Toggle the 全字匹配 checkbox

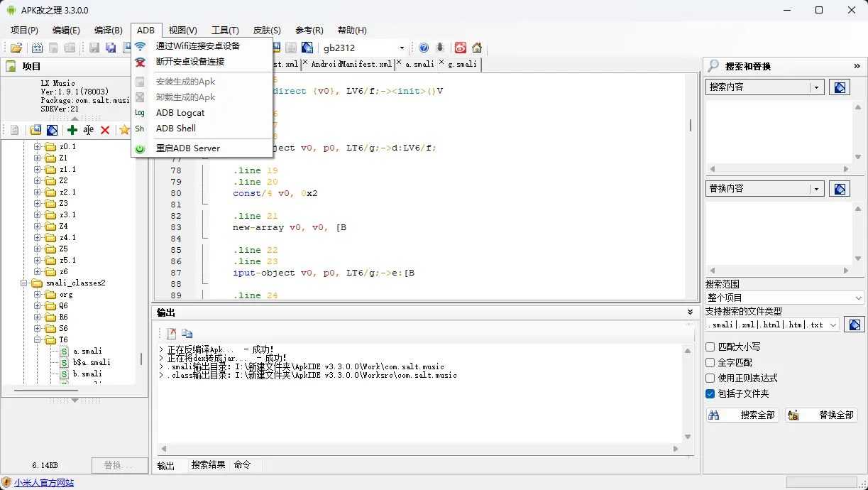click(710, 362)
